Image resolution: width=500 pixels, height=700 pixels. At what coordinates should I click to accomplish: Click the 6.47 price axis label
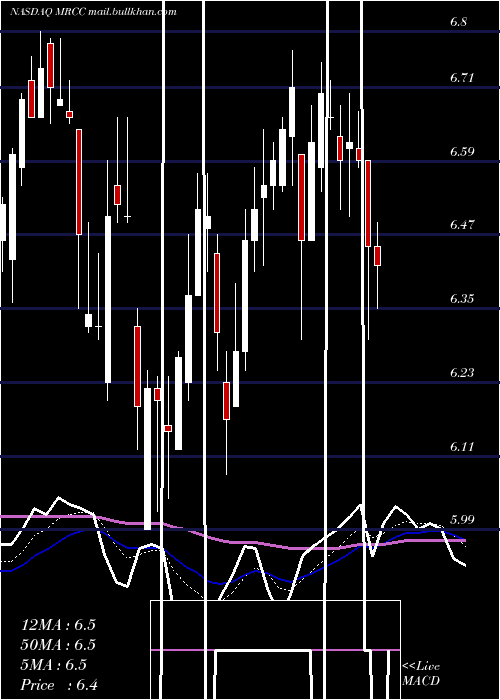pyautogui.click(x=462, y=225)
